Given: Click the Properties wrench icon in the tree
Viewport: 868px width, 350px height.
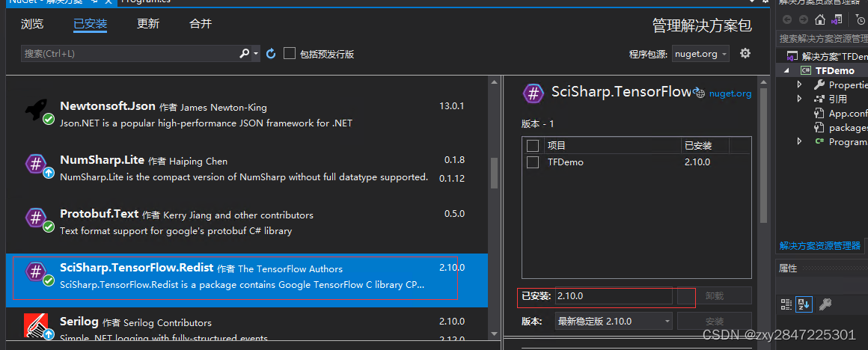Looking at the screenshot, I should point(819,85).
